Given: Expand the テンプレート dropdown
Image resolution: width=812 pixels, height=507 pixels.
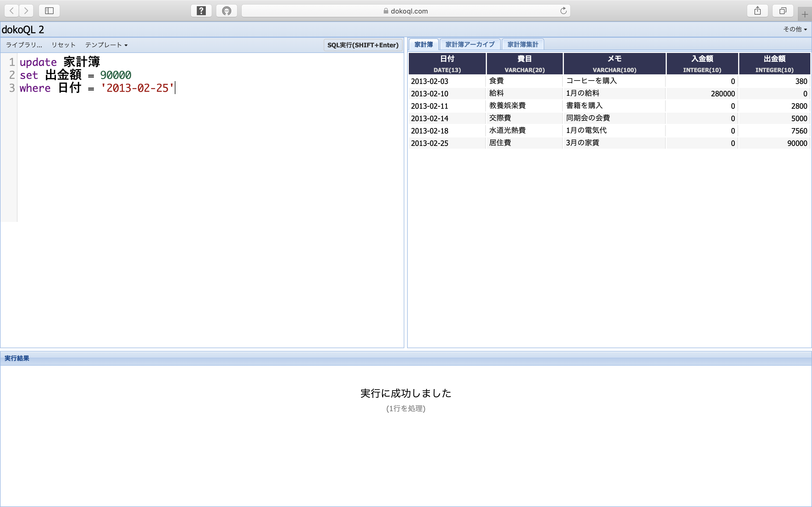Looking at the screenshot, I should (x=106, y=45).
